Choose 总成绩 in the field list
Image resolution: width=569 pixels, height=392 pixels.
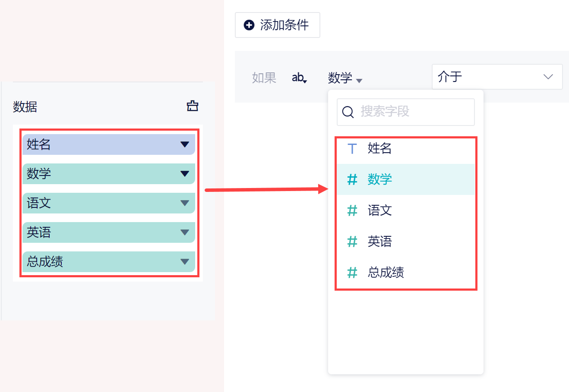coord(386,273)
